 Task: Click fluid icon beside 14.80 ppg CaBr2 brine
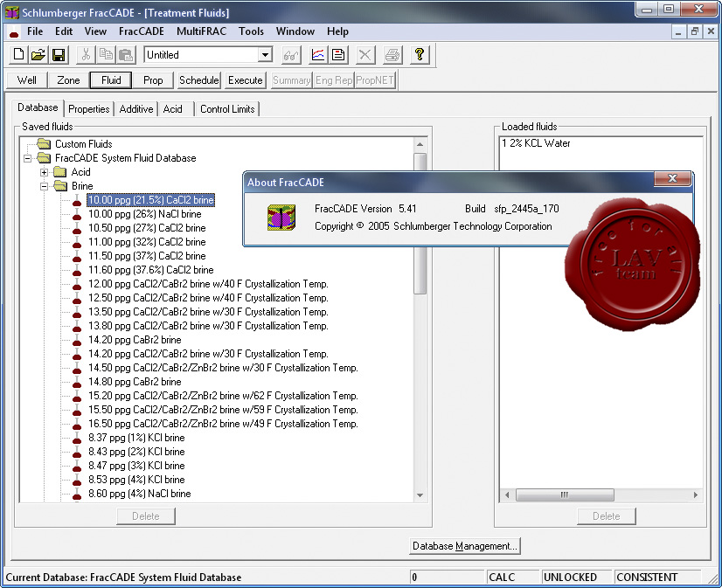coord(77,382)
